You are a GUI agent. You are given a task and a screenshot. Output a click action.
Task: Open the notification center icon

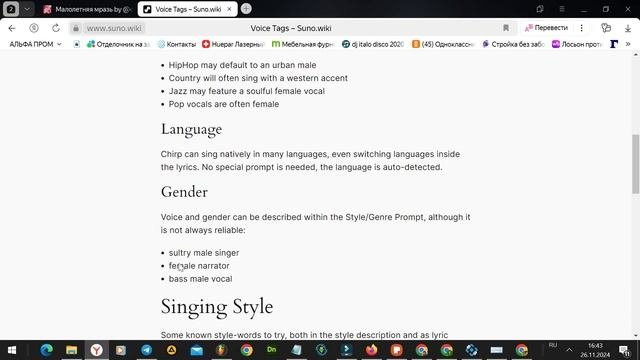point(624,350)
